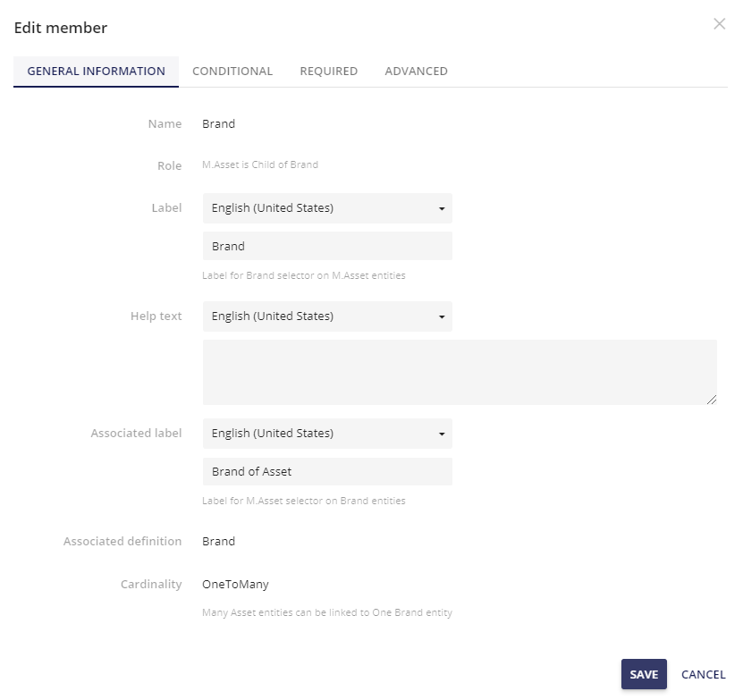Select the GENERAL INFORMATION tab

96,71
